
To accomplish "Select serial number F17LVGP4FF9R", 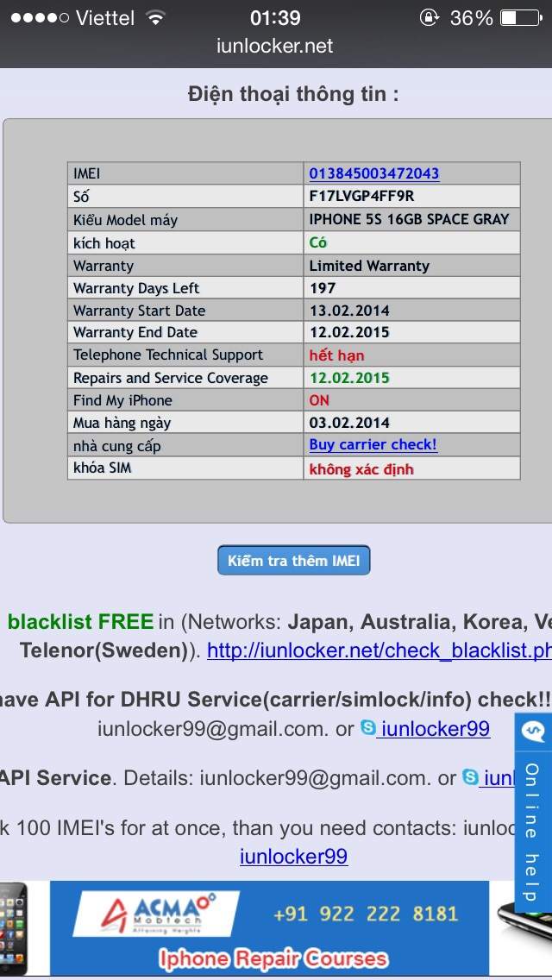I will pyautogui.click(x=361, y=196).
